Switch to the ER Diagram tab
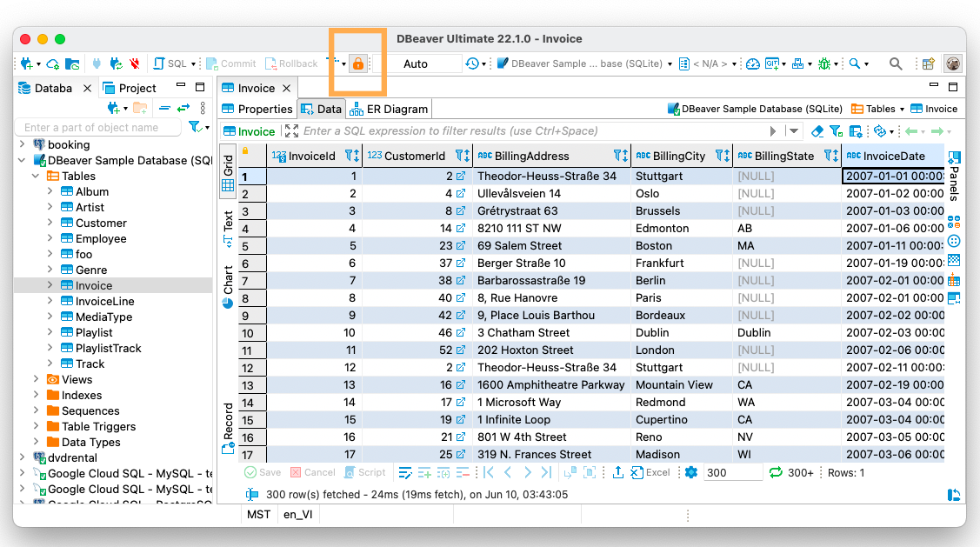This screenshot has height=547, width=980. tap(390, 109)
